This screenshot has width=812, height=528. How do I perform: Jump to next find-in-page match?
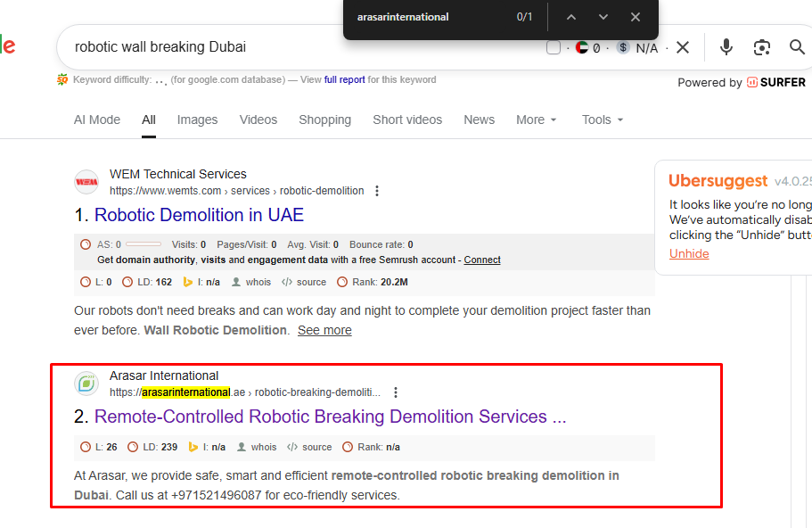pyautogui.click(x=603, y=17)
